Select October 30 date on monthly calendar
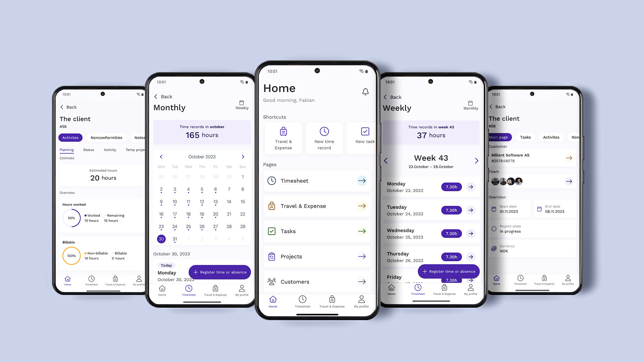644x362 pixels. point(161,239)
